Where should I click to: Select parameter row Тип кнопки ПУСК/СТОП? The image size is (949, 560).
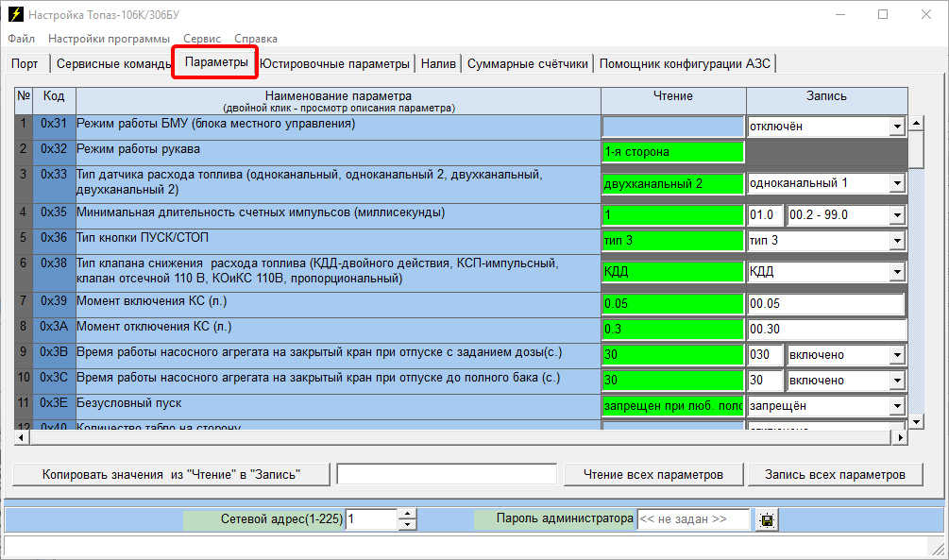(338, 241)
